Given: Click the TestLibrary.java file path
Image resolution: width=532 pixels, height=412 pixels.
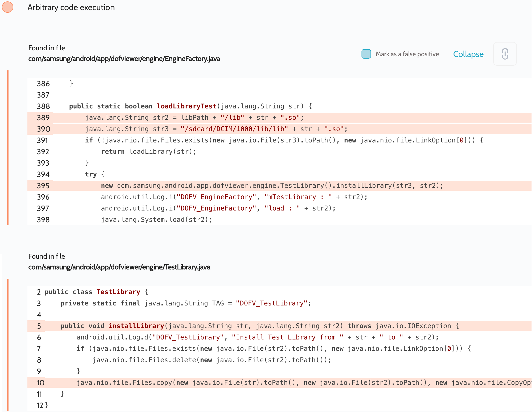Looking at the screenshot, I should point(119,267).
